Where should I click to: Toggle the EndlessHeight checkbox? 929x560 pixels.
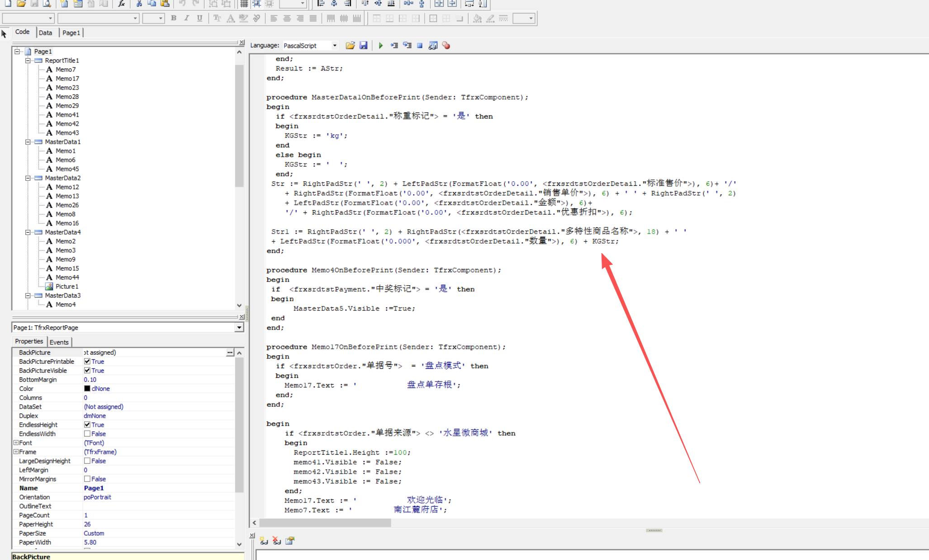(x=87, y=425)
